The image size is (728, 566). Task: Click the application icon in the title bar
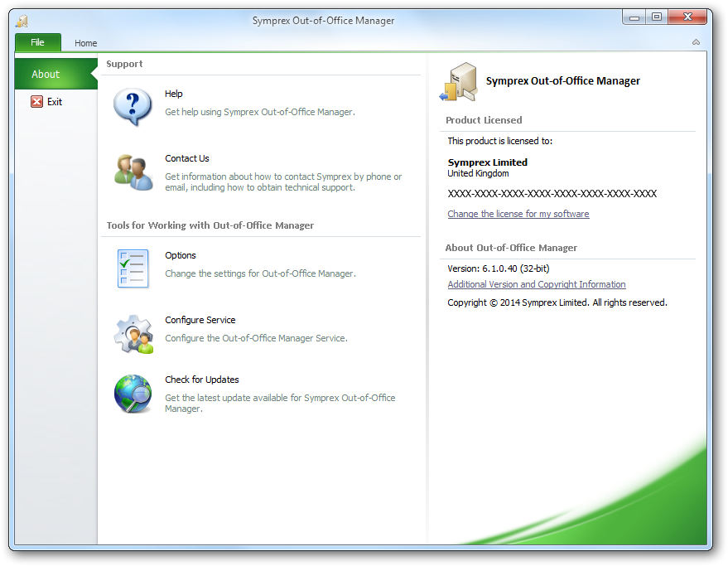click(22, 21)
